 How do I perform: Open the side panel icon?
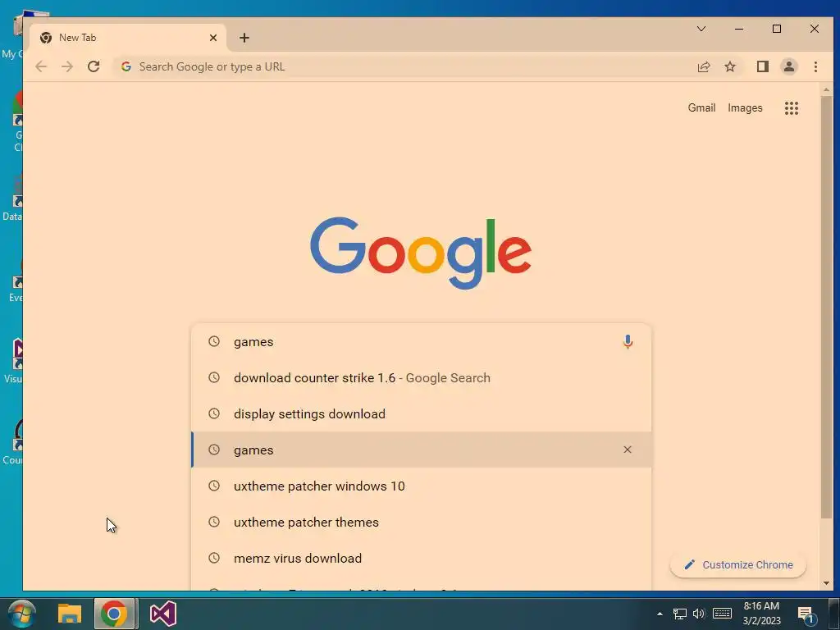click(x=762, y=66)
